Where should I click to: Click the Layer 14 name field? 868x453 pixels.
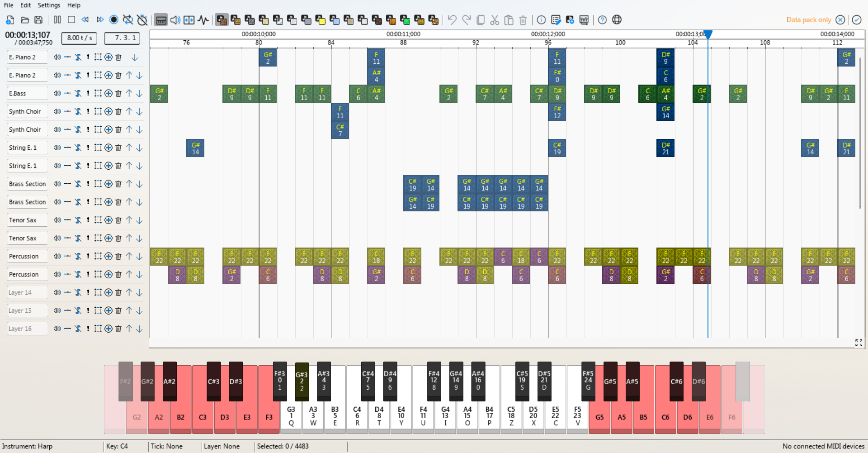click(x=27, y=293)
